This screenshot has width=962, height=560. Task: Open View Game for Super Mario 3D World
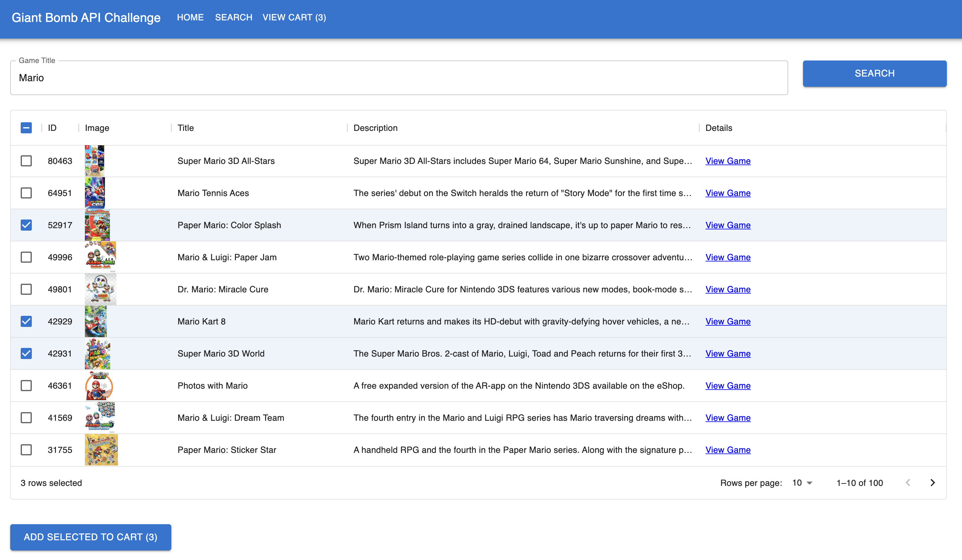728,353
